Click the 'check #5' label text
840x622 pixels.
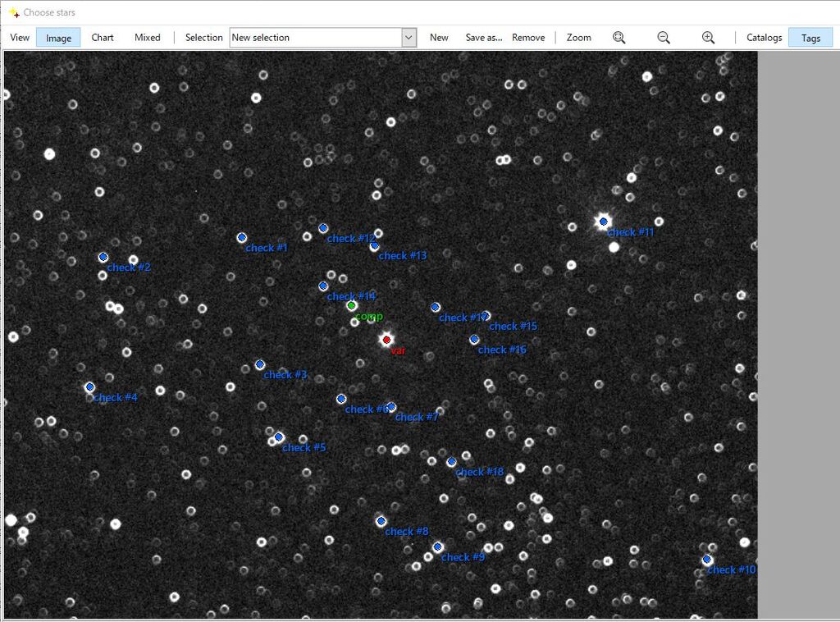(x=304, y=447)
